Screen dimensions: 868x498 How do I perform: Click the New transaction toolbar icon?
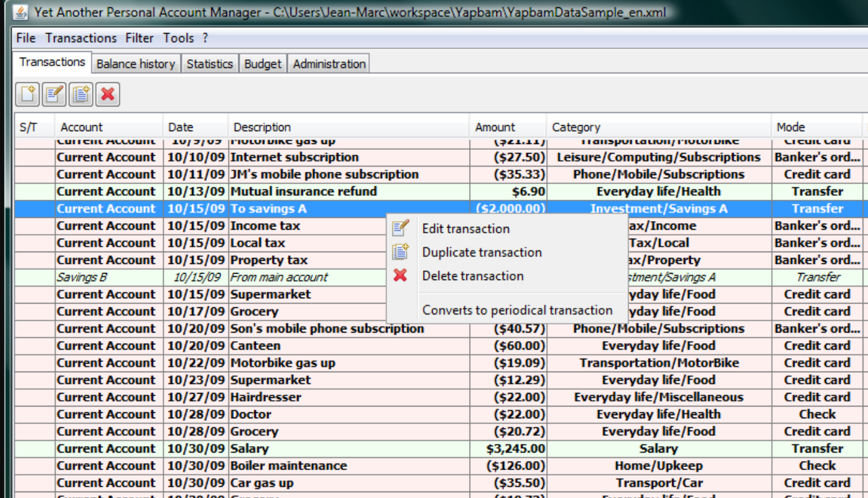coord(28,95)
